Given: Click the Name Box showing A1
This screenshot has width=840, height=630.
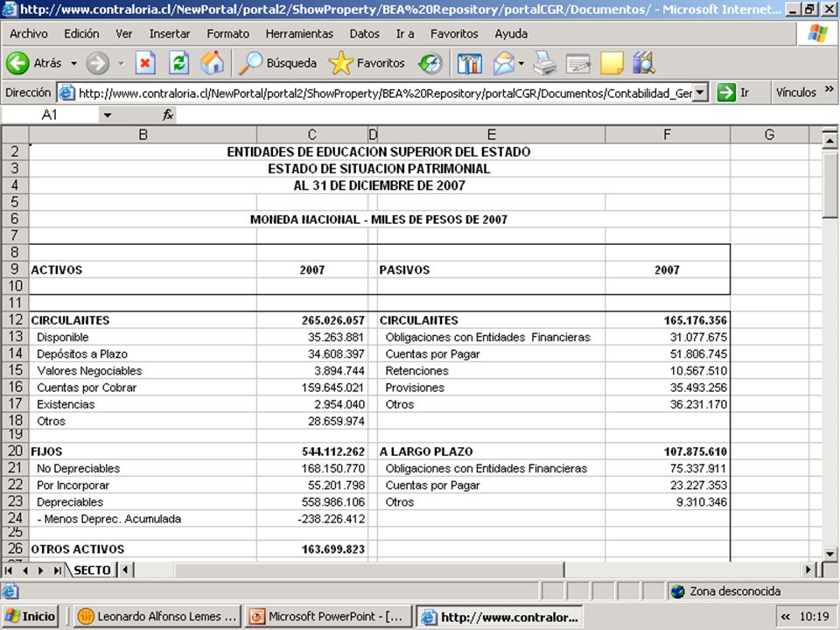Looking at the screenshot, I should [x=49, y=115].
